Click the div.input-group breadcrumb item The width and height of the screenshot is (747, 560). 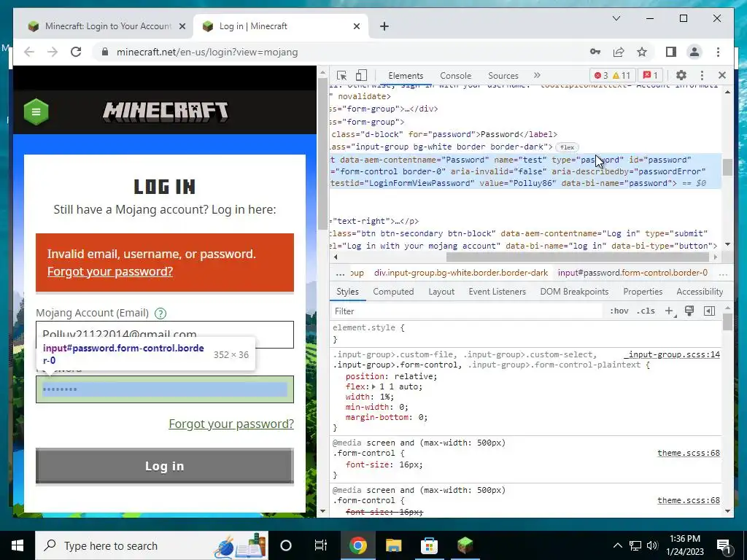(x=461, y=273)
